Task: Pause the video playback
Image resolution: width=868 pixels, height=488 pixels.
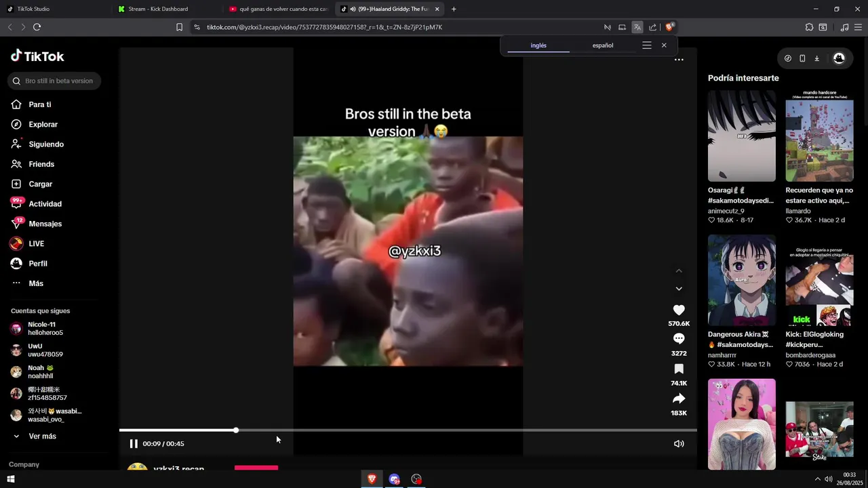Action: coord(134,444)
